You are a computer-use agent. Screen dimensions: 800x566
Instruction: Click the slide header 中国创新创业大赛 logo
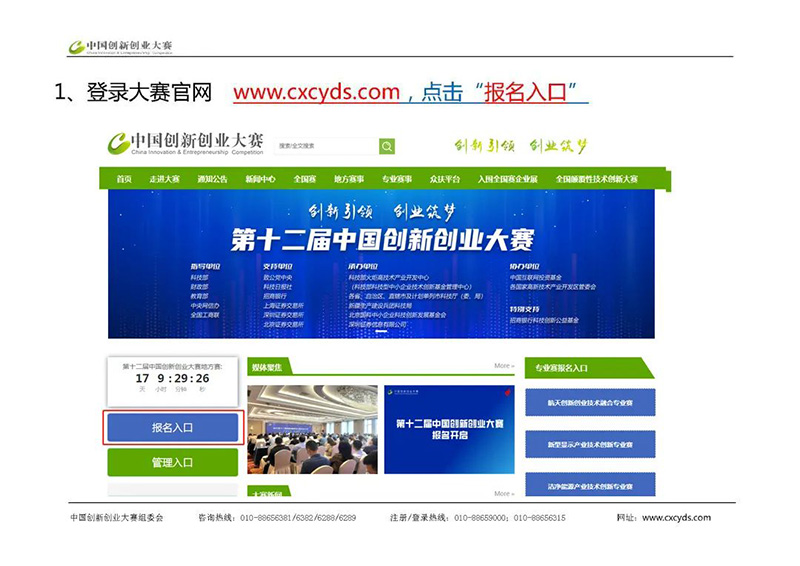pyautogui.click(x=120, y=47)
